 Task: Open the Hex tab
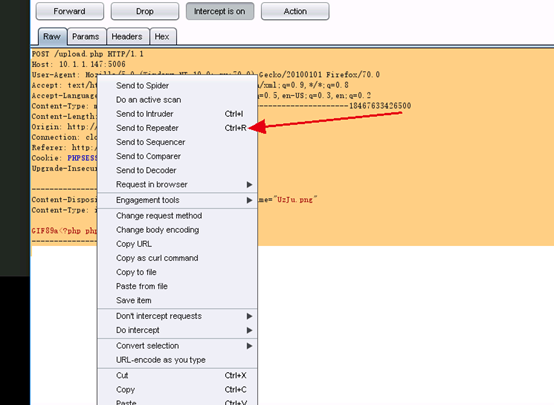pos(162,36)
